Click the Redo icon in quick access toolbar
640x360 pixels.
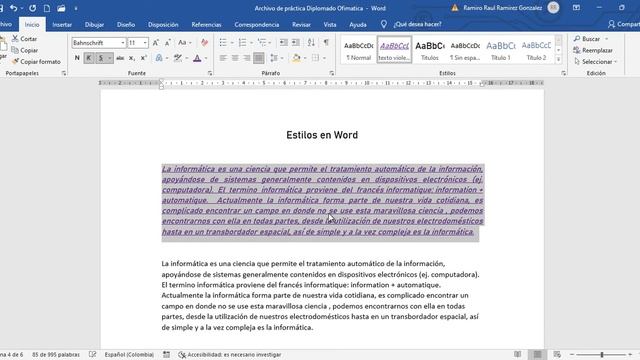32,8
